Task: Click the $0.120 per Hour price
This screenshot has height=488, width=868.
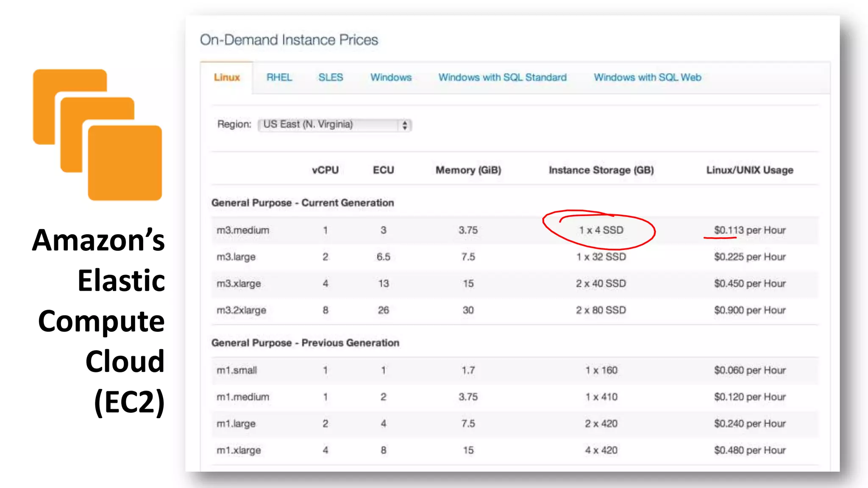Action: coord(750,397)
